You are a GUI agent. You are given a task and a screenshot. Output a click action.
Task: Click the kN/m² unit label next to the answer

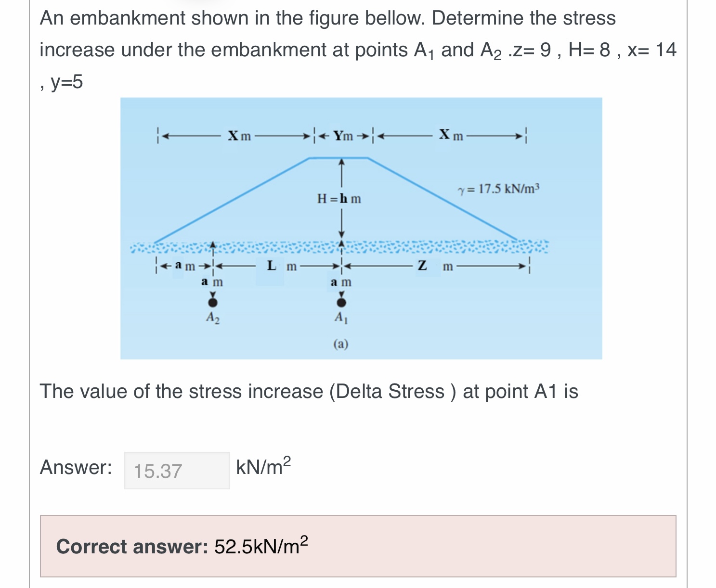[262, 466]
